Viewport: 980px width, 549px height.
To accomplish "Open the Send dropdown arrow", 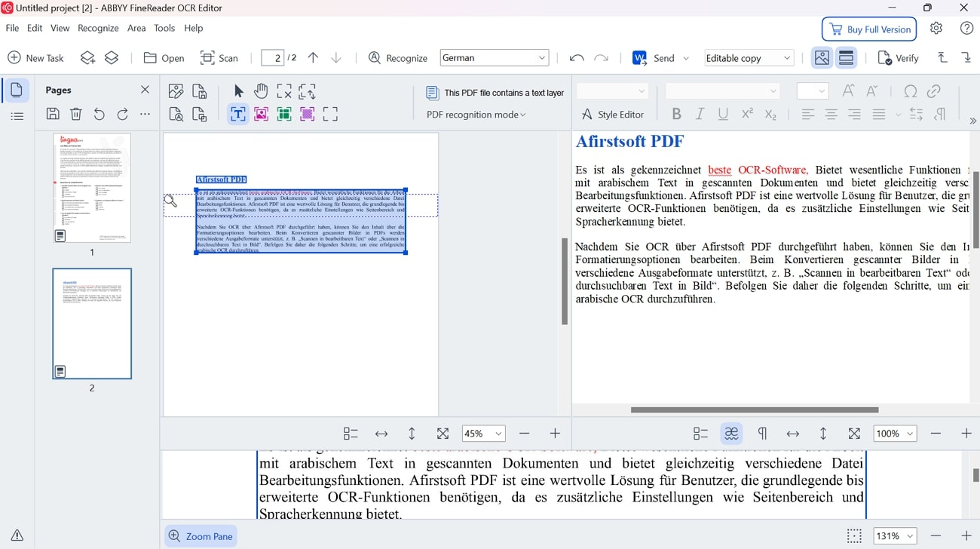I will 686,58.
